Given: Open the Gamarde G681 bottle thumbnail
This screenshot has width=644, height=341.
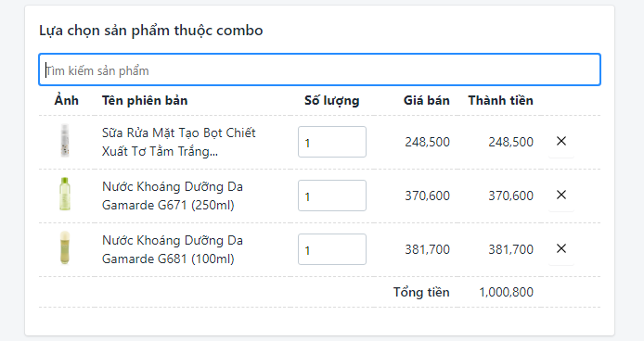Looking at the screenshot, I should coord(65,247).
